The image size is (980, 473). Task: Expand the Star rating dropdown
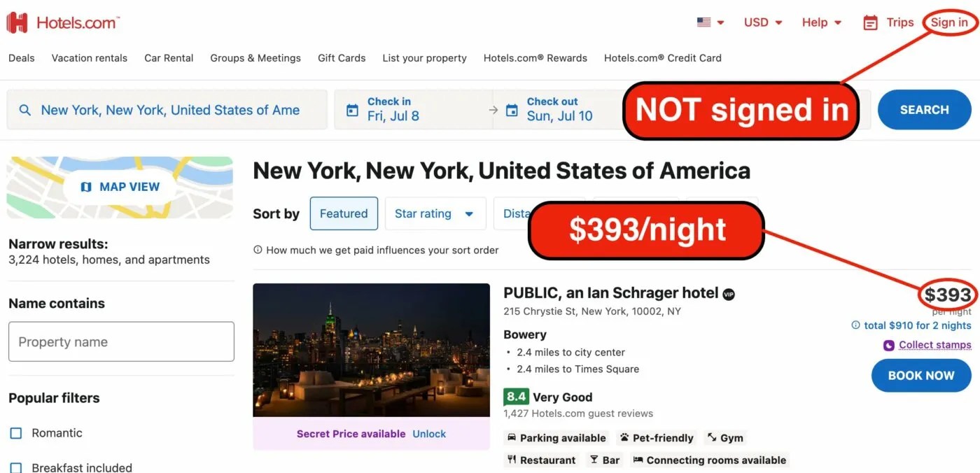435,213
